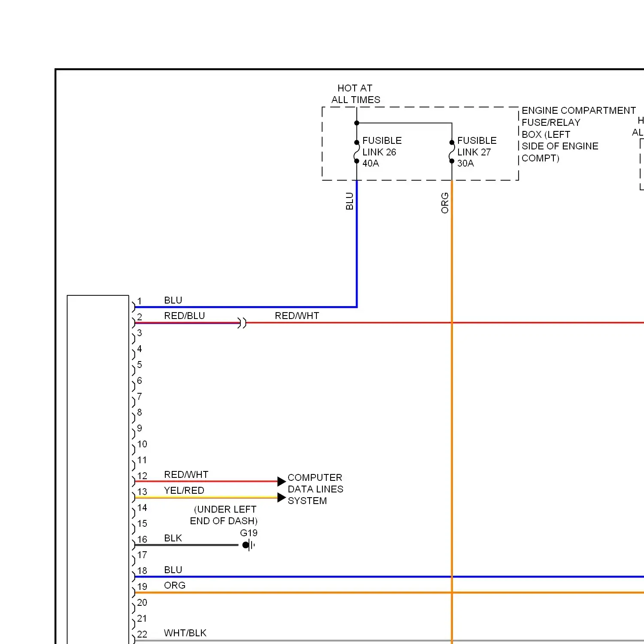Click the vertical BLU wire label
This screenshot has width=644, height=644.
pyautogui.click(x=349, y=201)
